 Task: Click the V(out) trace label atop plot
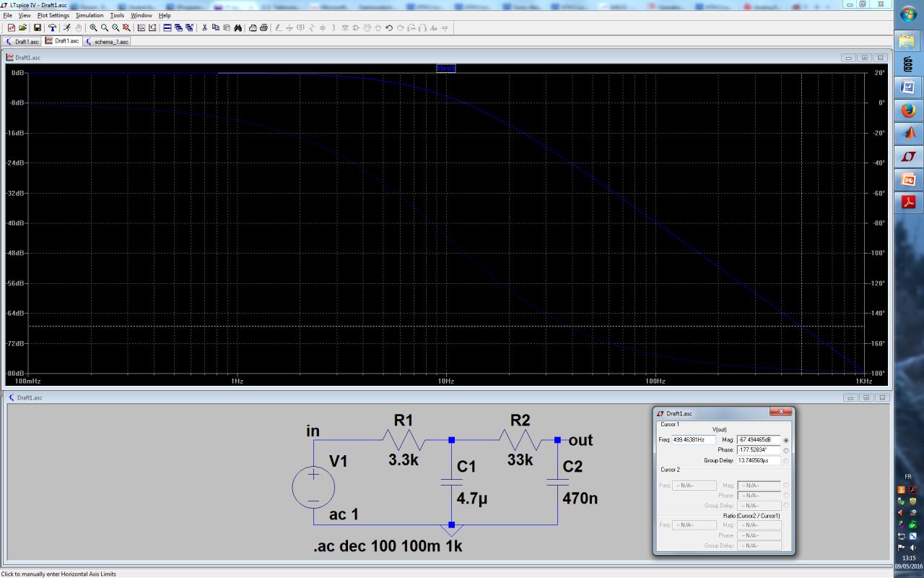[446, 69]
